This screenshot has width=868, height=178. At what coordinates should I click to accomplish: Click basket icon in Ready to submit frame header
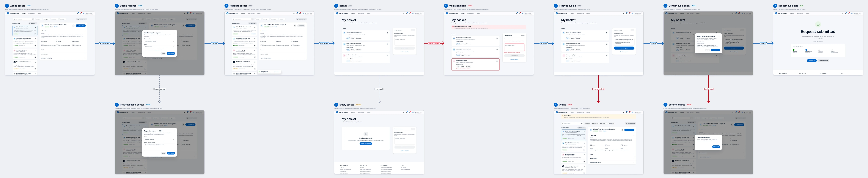point(626,13)
